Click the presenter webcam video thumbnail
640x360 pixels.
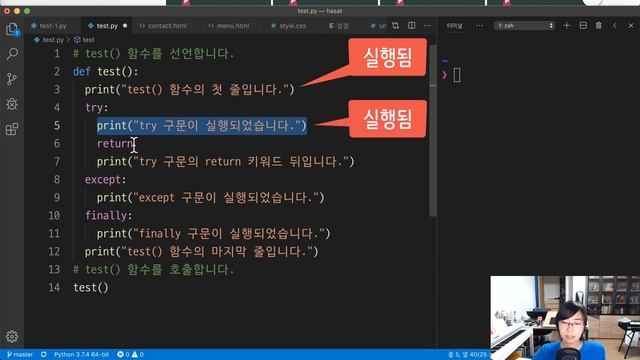tap(565, 318)
